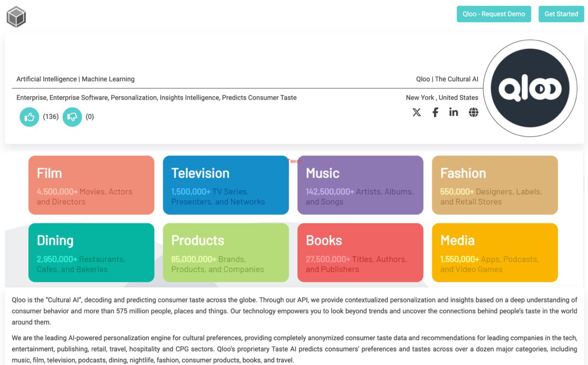
Task: Select the Media category card
Action: [x=495, y=253]
